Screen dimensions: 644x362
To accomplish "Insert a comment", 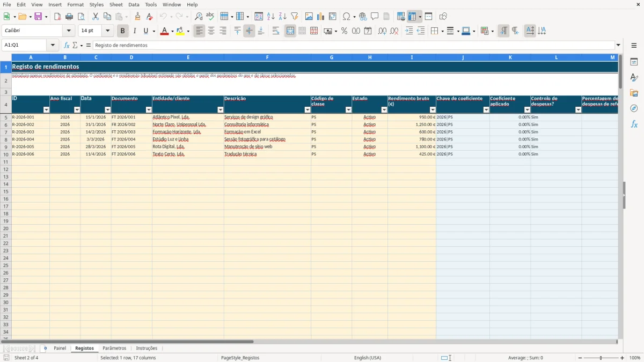I will pos(375,17).
